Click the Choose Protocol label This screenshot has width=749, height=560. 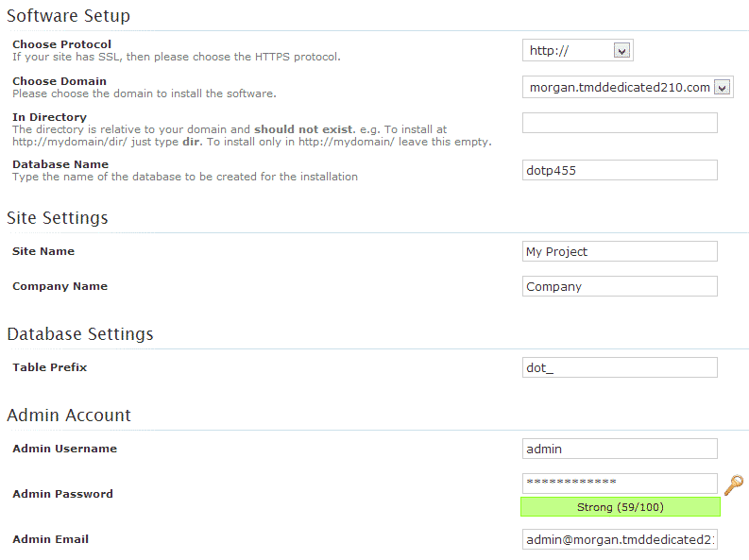(61, 44)
